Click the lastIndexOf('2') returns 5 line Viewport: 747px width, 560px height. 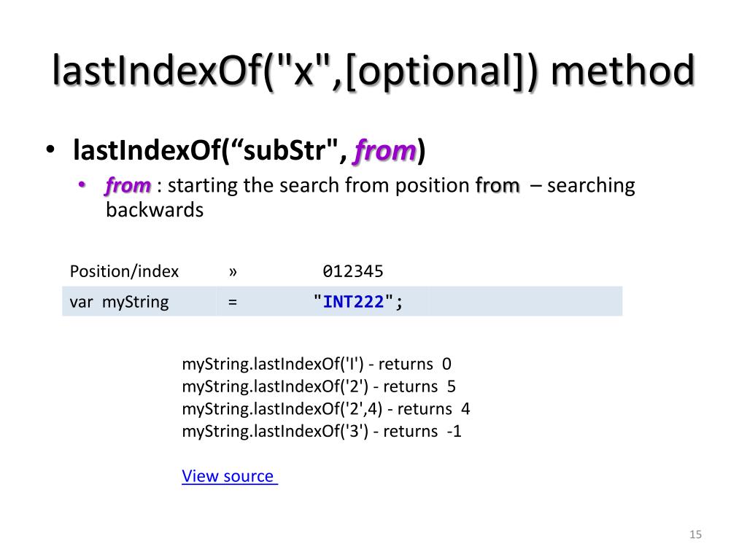pos(319,386)
